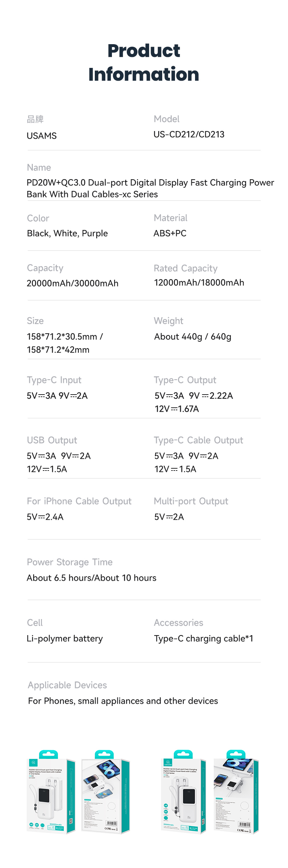Click the USB Output label
Image resolution: width=288 pixels, height=868 pixels.
coord(52,440)
